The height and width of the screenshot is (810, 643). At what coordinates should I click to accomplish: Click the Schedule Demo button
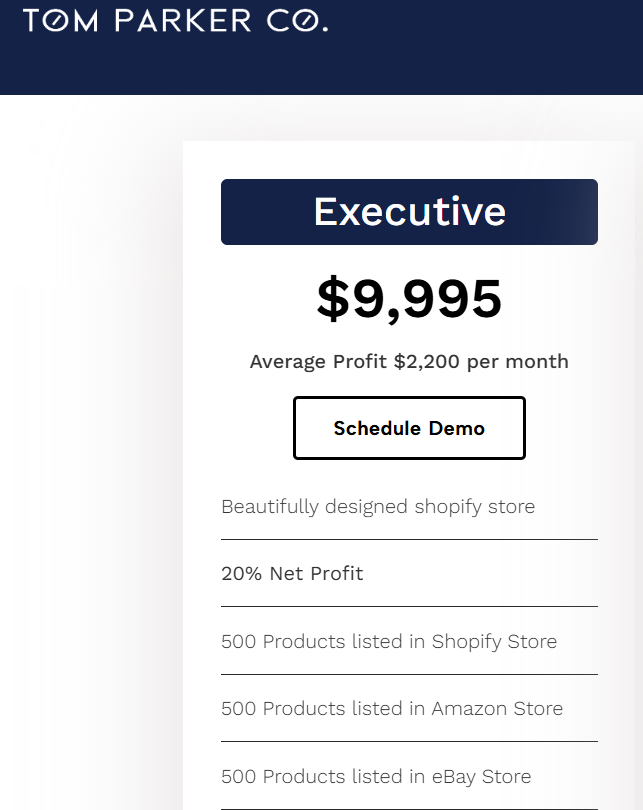409,428
